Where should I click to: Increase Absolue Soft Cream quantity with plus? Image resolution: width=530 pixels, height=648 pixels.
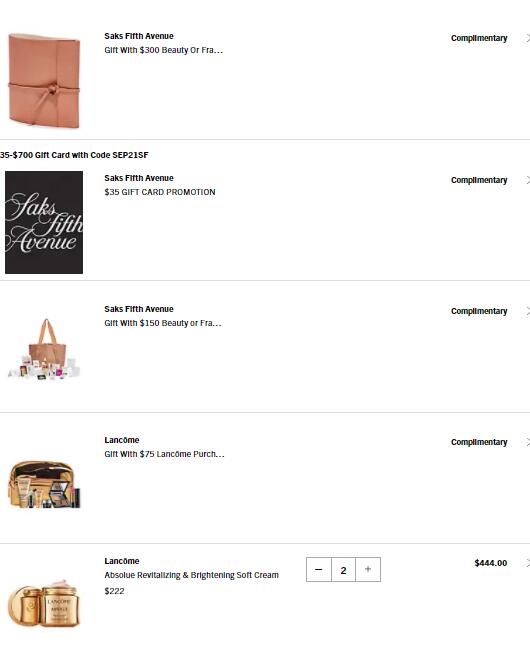(x=368, y=569)
